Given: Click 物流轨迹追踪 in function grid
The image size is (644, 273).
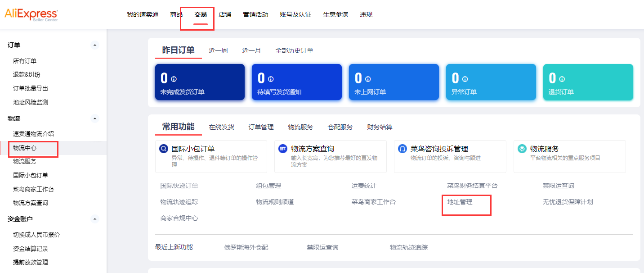Looking at the screenshot, I should [x=179, y=202].
